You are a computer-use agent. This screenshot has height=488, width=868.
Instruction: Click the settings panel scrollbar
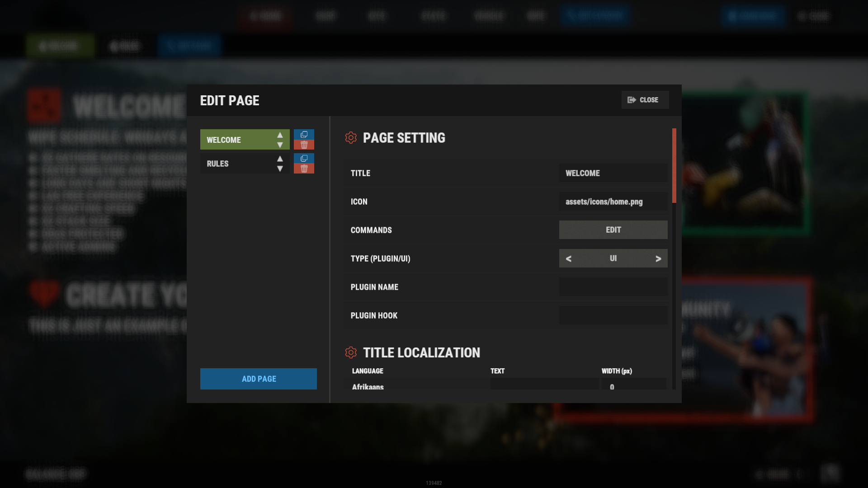[x=674, y=165]
